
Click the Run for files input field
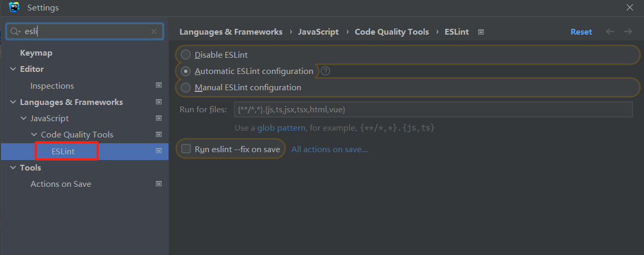pos(433,109)
